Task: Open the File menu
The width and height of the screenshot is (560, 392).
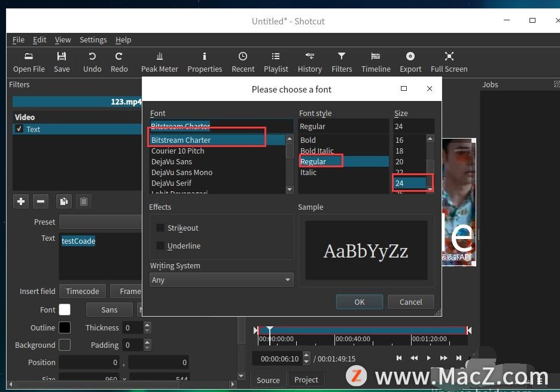Action: [18, 40]
